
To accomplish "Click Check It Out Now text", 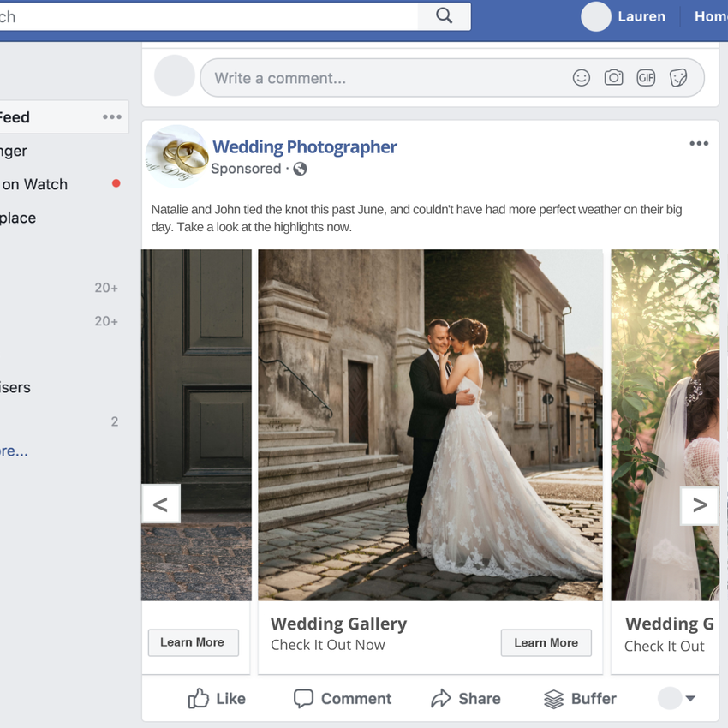I will [x=328, y=645].
